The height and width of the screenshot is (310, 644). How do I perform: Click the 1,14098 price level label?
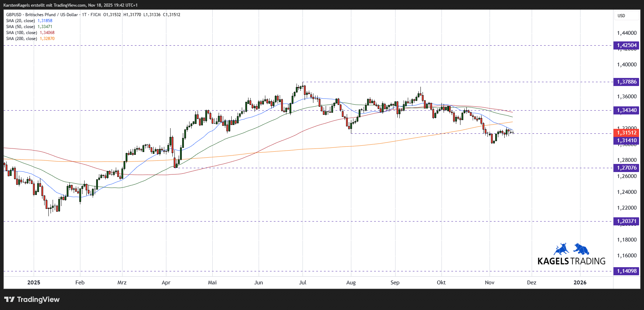626,271
